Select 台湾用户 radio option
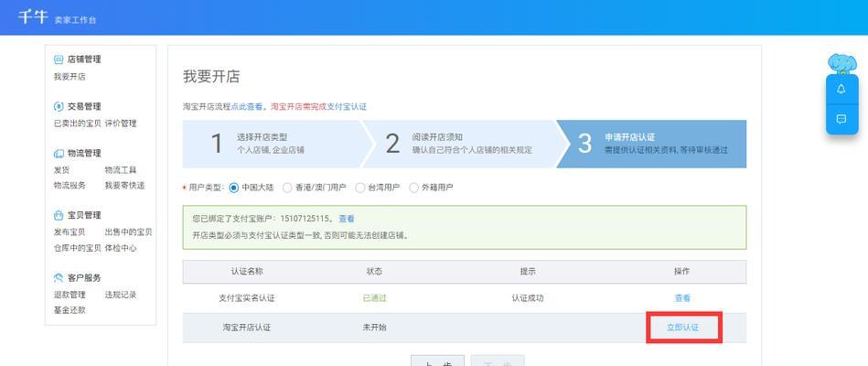Image resolution: width=868 pixels, height=366 pixels. click(x=360, y=188)
